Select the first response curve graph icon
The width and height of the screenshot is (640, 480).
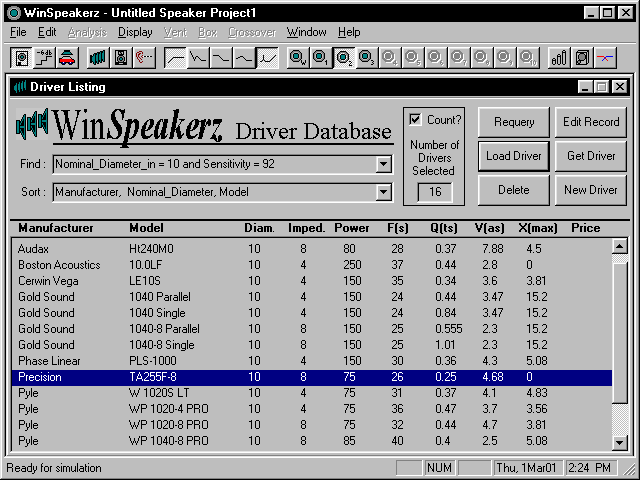[x=175, y=58]
